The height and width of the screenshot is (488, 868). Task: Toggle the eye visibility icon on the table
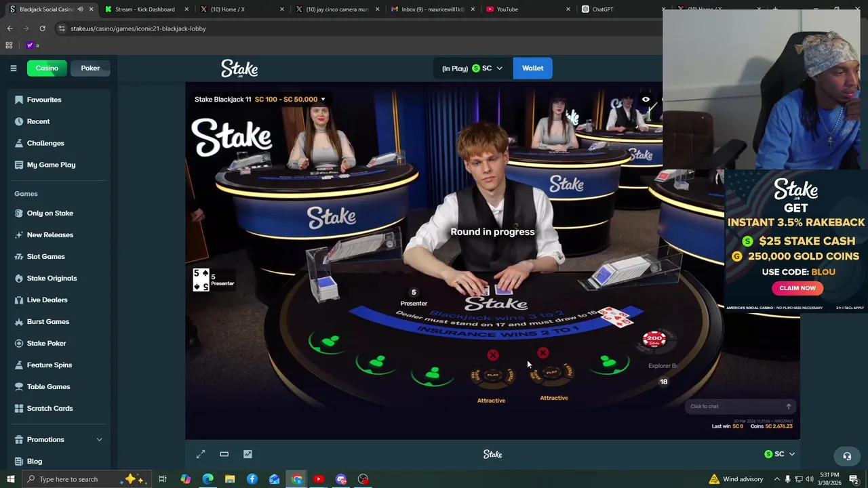(646, 100)
